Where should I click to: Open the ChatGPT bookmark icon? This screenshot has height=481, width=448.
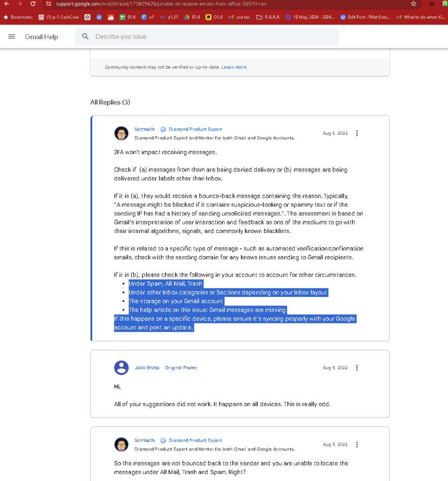[88, 17]
